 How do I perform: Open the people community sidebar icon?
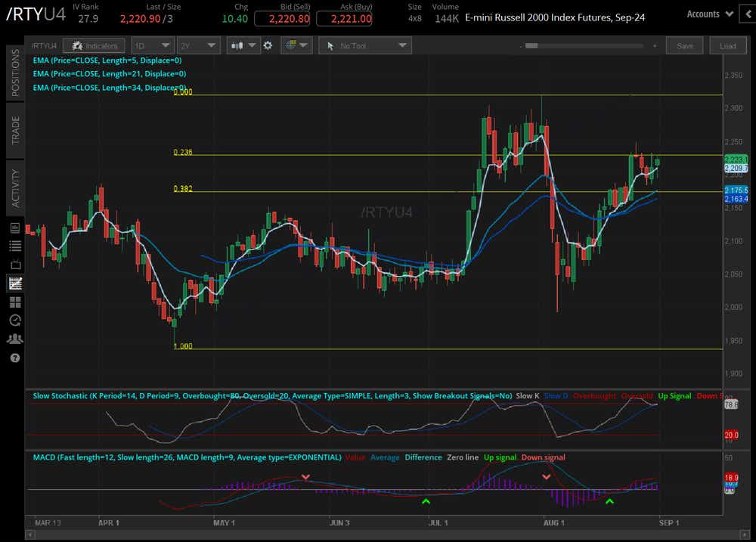click(14, 339)
